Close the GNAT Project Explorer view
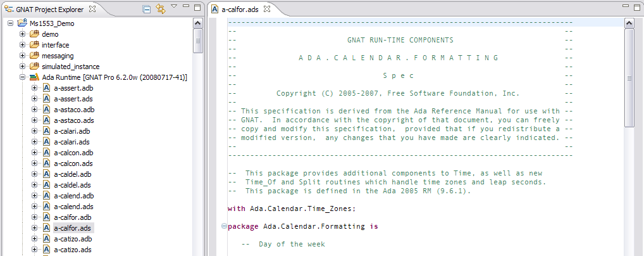644x256 pixels. tap(92, 9)
